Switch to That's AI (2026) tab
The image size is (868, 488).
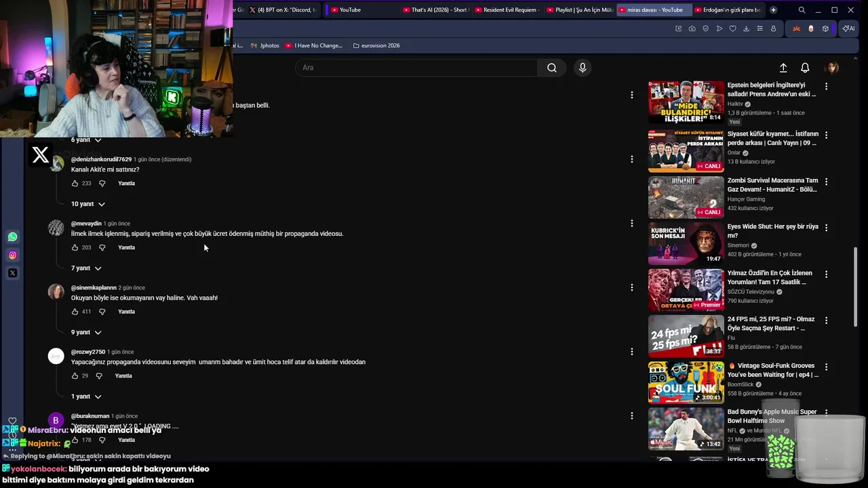click(x=435, y=10)
